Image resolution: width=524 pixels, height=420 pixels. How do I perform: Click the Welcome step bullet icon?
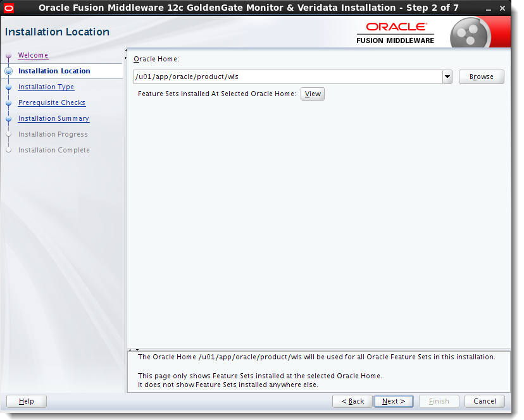[9, 56]
